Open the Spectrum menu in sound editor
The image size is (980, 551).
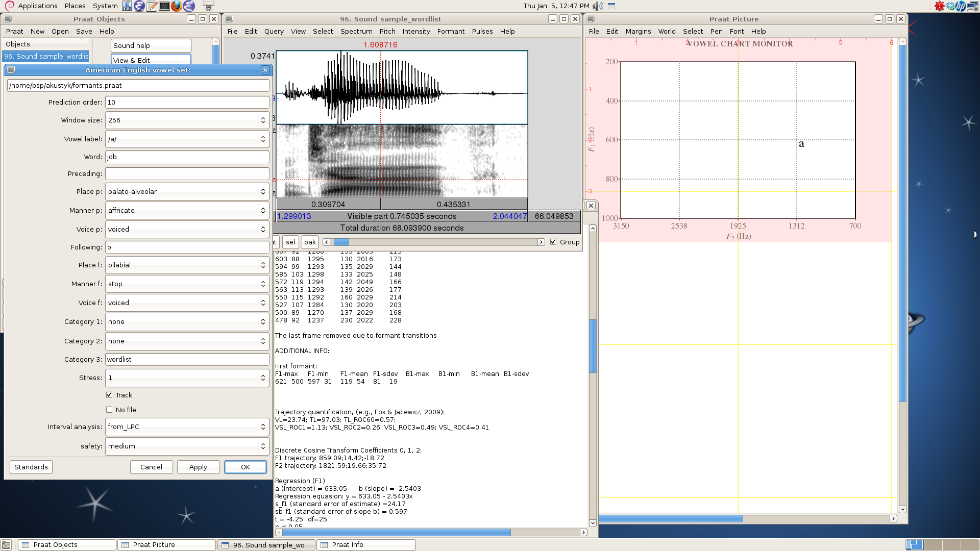coord(356,31)
